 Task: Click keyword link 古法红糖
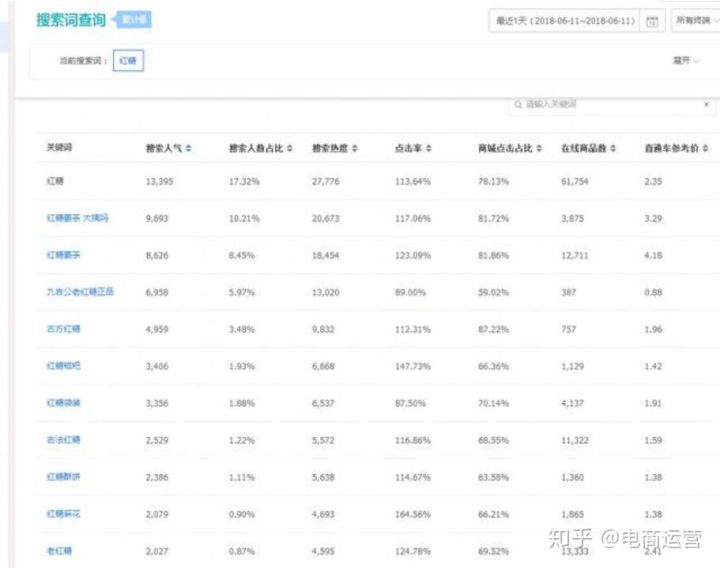tap(63, 440)
